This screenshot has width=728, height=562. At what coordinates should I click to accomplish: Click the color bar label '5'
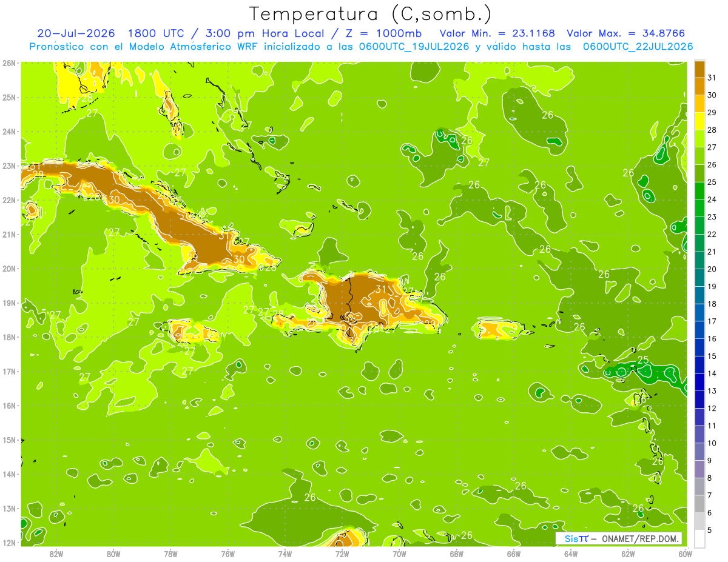click(709, 530)
